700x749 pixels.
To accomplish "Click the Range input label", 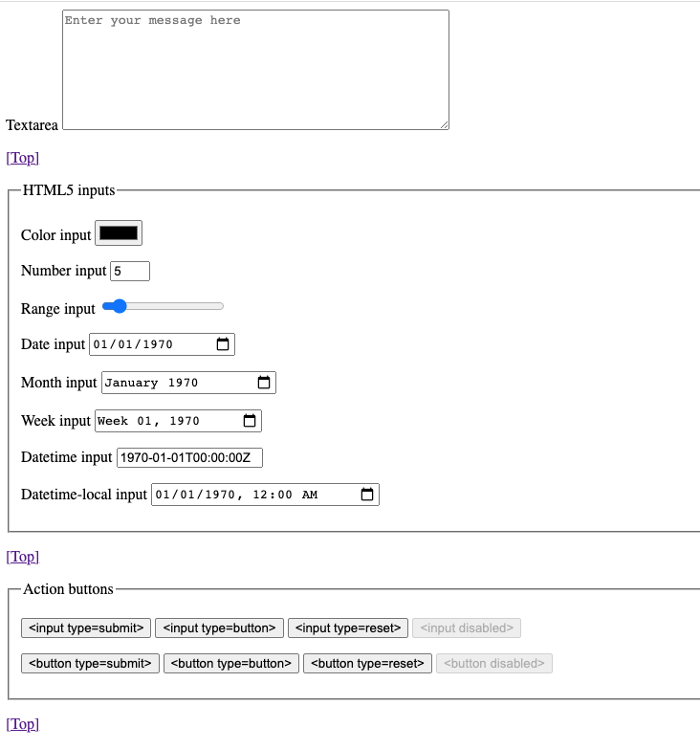I will [58, 309].
